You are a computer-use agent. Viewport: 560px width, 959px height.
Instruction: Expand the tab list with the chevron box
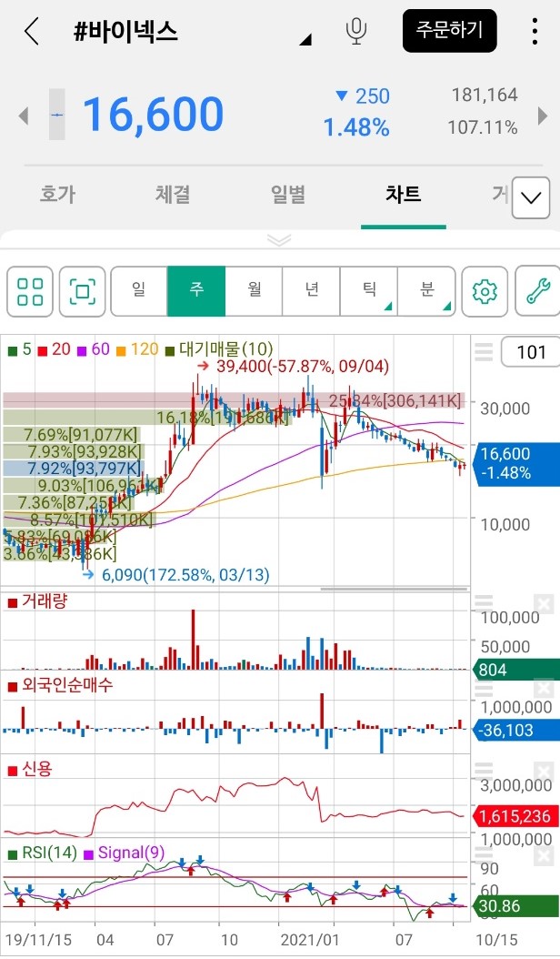(x=531, y=197)
